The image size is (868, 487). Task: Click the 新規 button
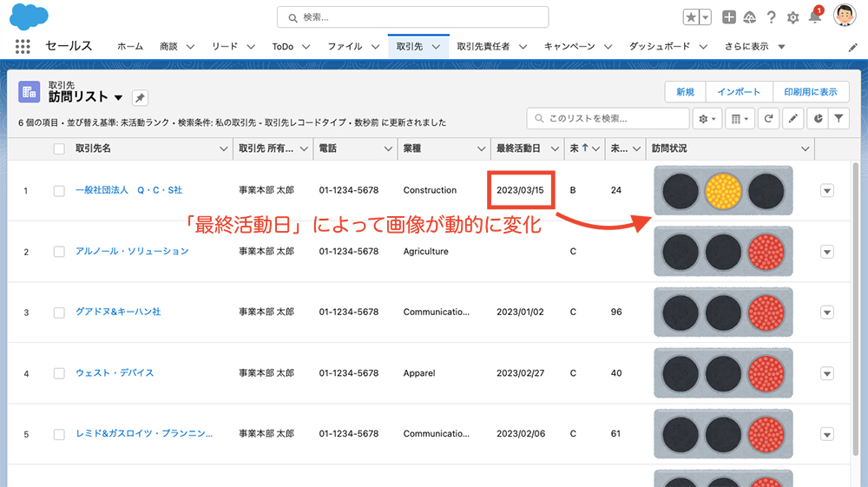(686, 92)
